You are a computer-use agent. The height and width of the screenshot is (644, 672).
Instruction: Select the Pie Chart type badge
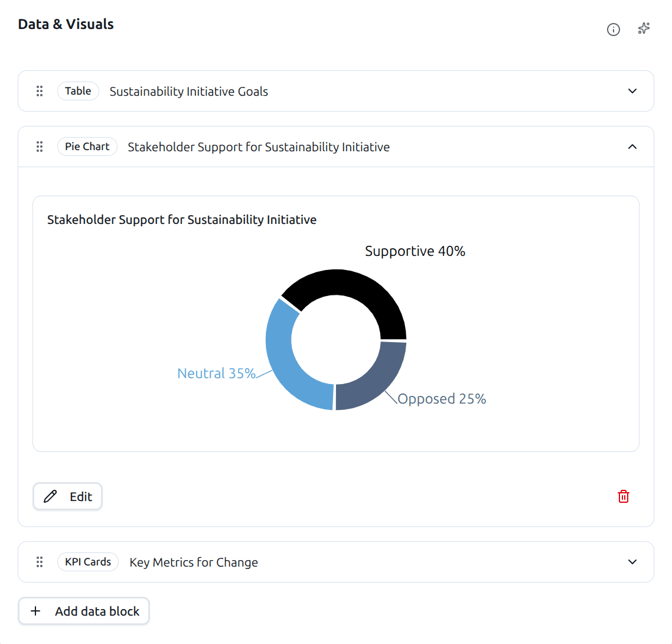87,146
